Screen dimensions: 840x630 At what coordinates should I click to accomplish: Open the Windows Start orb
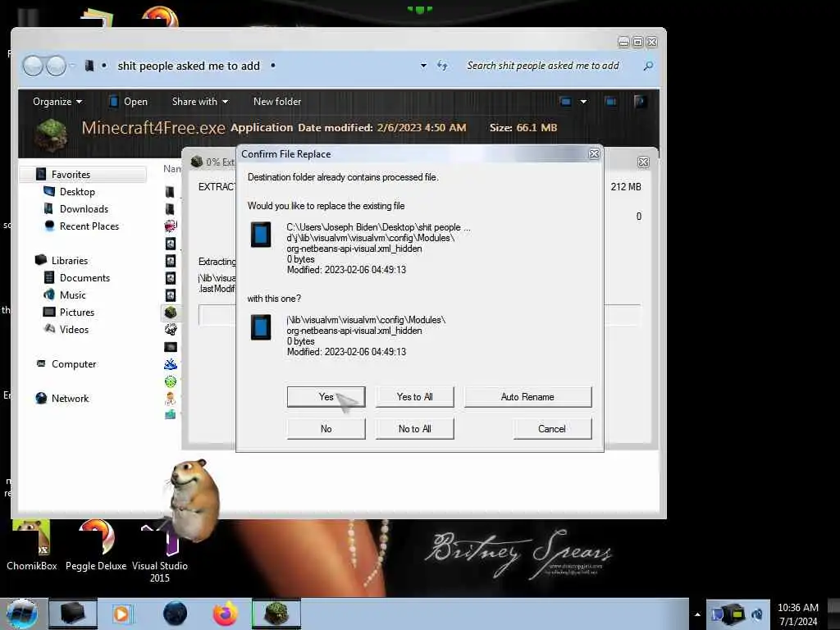pyautogui.click(x=21, y=614)
